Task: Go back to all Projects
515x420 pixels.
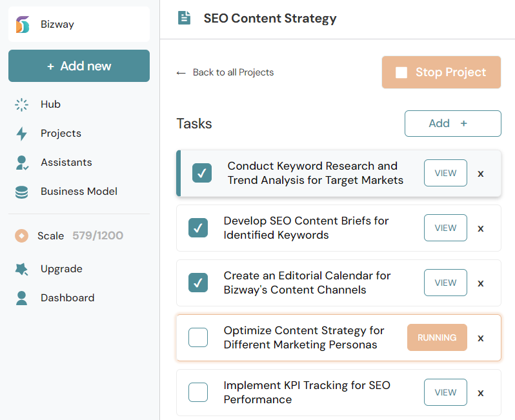Action: (x=225, y=72)
